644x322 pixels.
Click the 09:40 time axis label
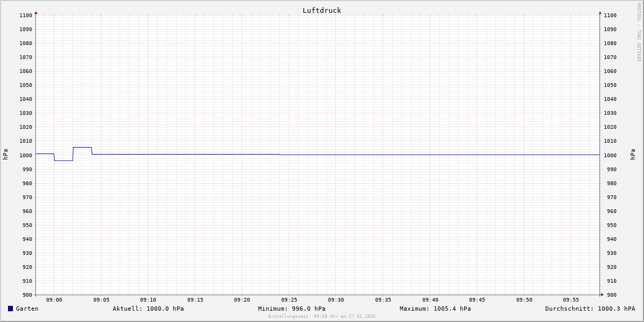coord(430,300)
